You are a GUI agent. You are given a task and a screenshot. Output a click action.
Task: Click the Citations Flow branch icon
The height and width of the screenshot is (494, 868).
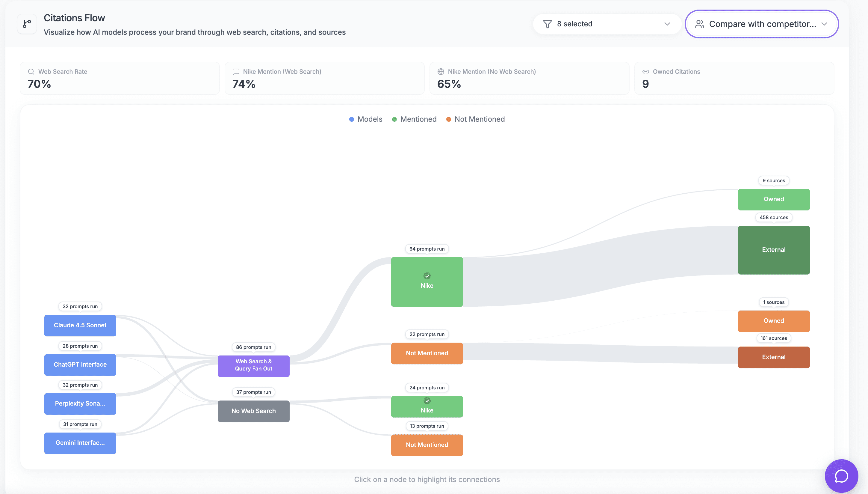27,24
